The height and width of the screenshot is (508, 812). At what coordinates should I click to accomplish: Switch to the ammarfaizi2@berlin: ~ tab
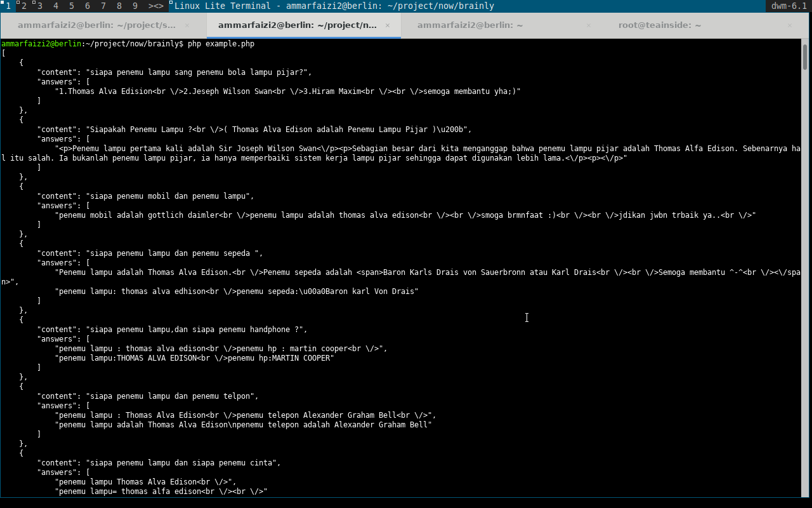point(470,25)
